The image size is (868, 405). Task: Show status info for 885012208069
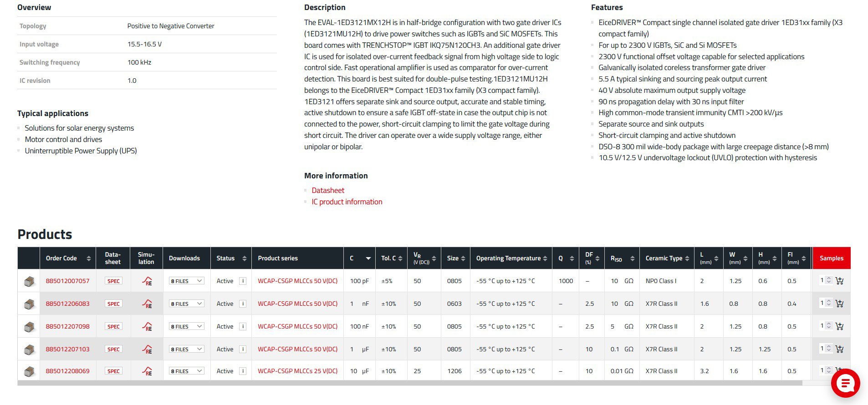tap(243, 371)
